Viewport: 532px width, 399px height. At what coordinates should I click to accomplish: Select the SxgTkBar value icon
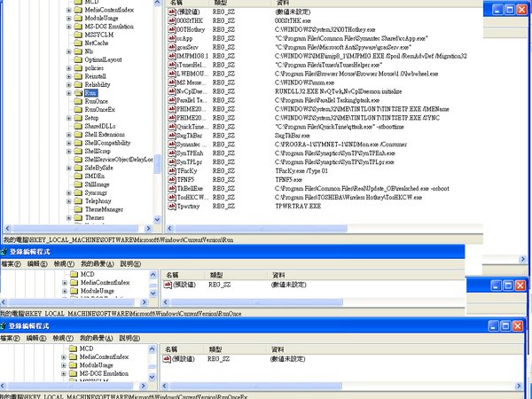[172, 136]
